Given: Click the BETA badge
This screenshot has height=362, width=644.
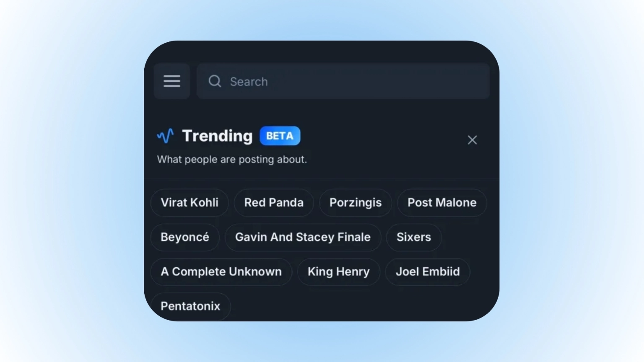Looking at the screenshot, I should tap(280, 136).
